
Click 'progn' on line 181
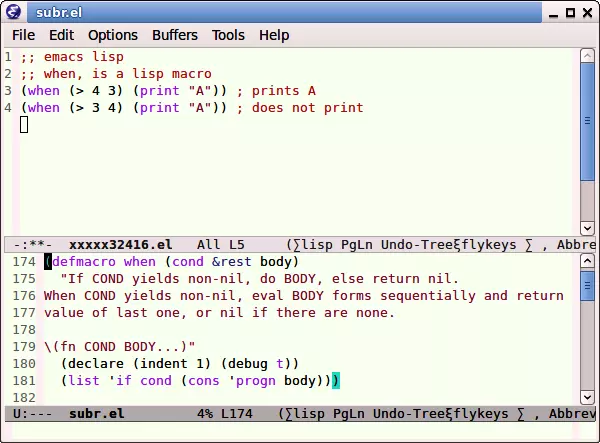pos(255,381)
